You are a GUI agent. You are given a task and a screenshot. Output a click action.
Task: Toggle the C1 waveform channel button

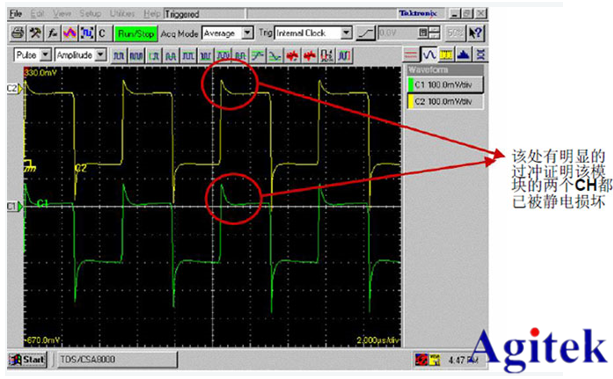click(x=445, y=84)
